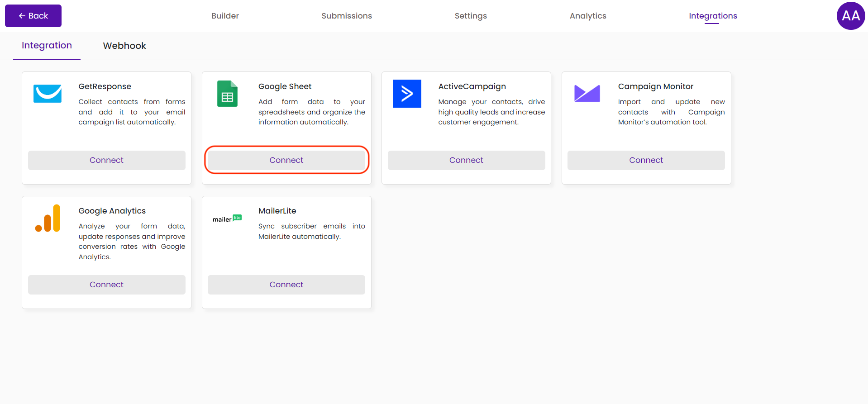
Task: Click the ActiveCampaign logo icon
Action: [x=407, y=94]
